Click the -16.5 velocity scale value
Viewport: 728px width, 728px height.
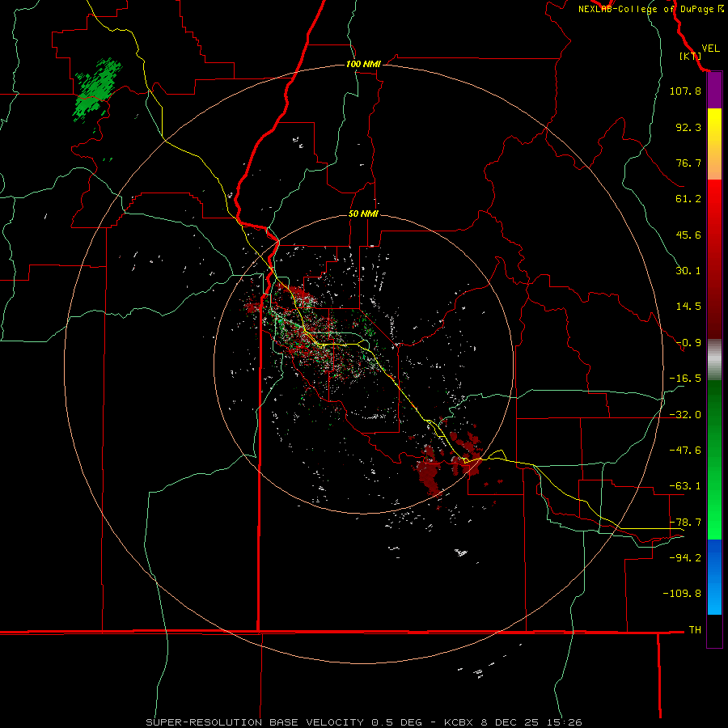click(685, 379)
